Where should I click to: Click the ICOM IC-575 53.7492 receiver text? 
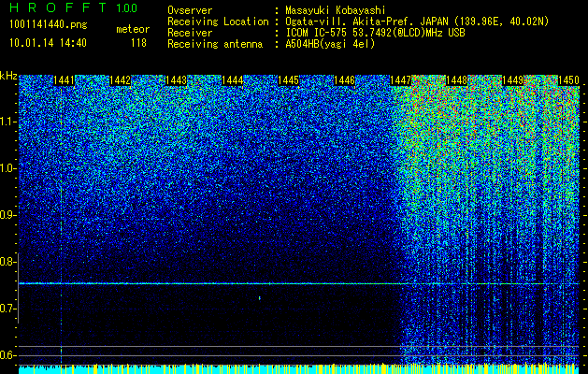click(376, 33)
